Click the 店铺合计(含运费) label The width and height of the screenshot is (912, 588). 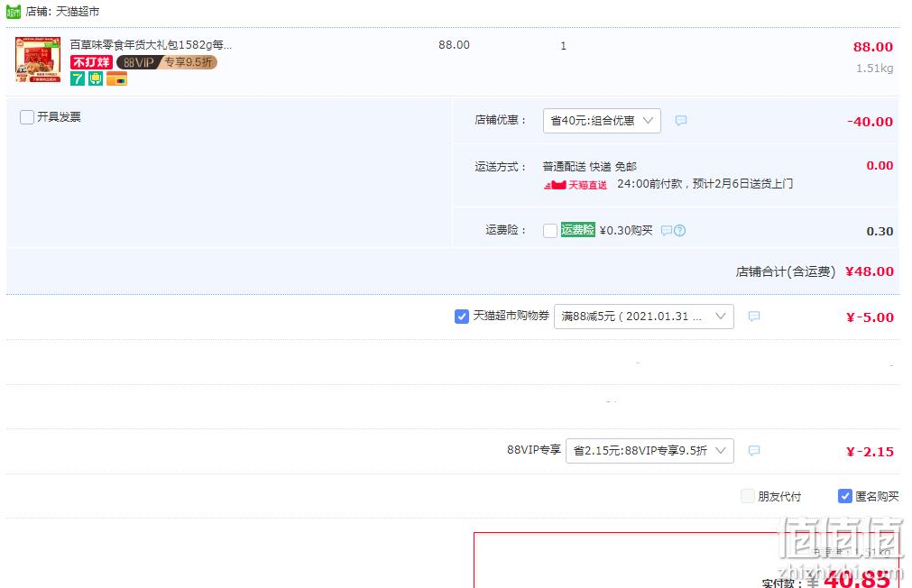tap(786, 271)
